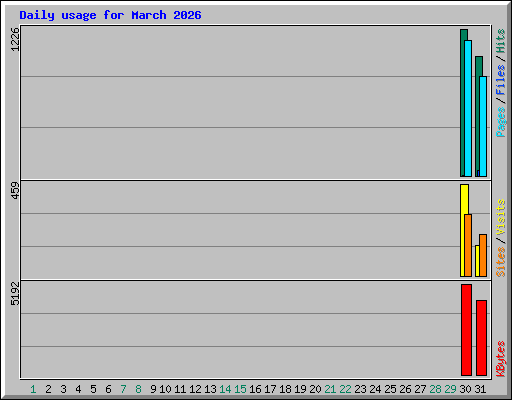Click the chart title Daily usage for March 2026
The width and height of the screenshot is (512, 400).
[x=110, y=15]
